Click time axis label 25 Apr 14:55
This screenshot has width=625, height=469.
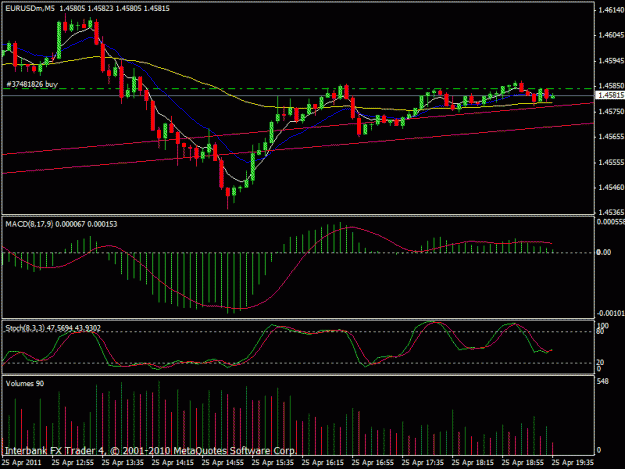click(x=222, y=462)
